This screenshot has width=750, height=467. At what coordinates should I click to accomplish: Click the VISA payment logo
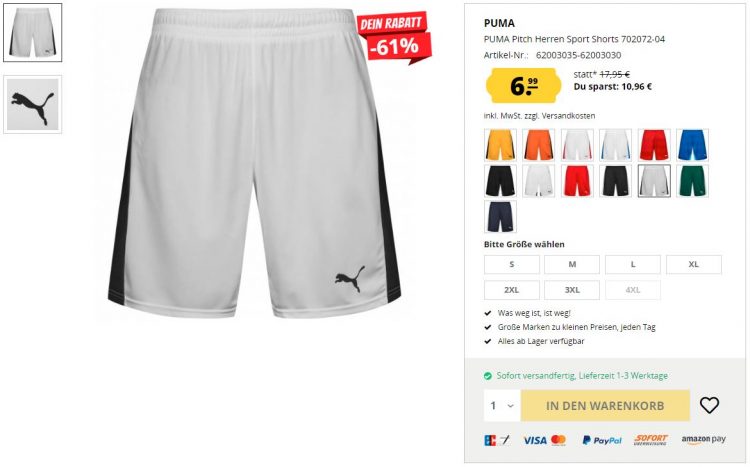click(x=534, y=440)
